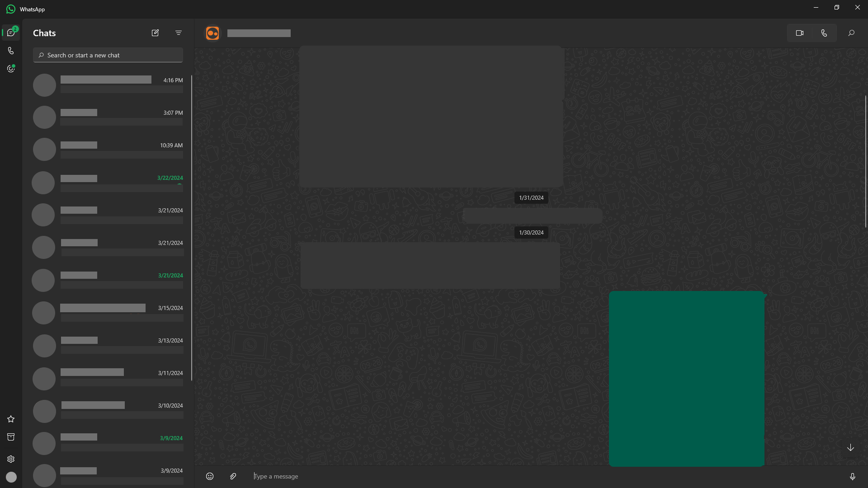Attach a file with paperclip icon

[233, 476]
